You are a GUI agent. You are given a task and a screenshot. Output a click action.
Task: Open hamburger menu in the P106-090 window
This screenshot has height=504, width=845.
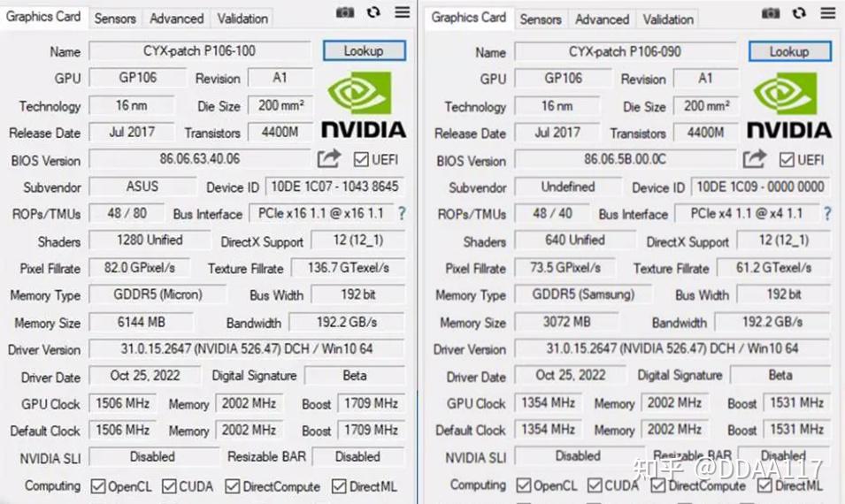click(x=828, y=12)
